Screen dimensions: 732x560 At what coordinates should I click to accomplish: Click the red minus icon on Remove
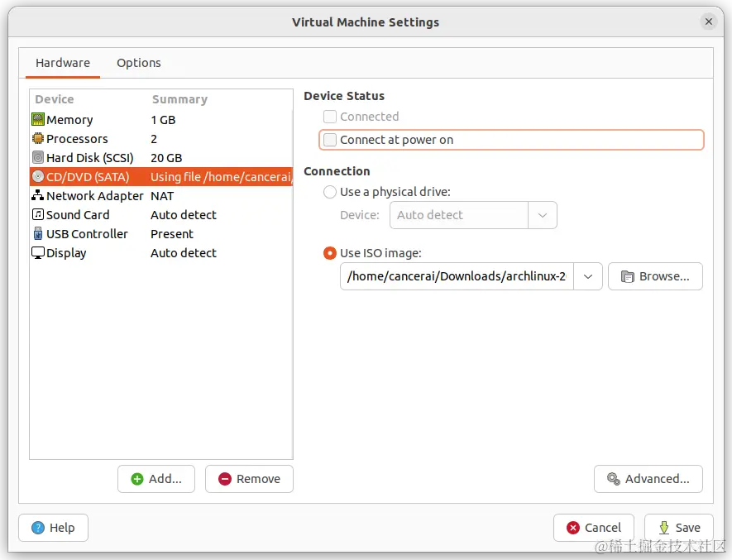[225, 479]
